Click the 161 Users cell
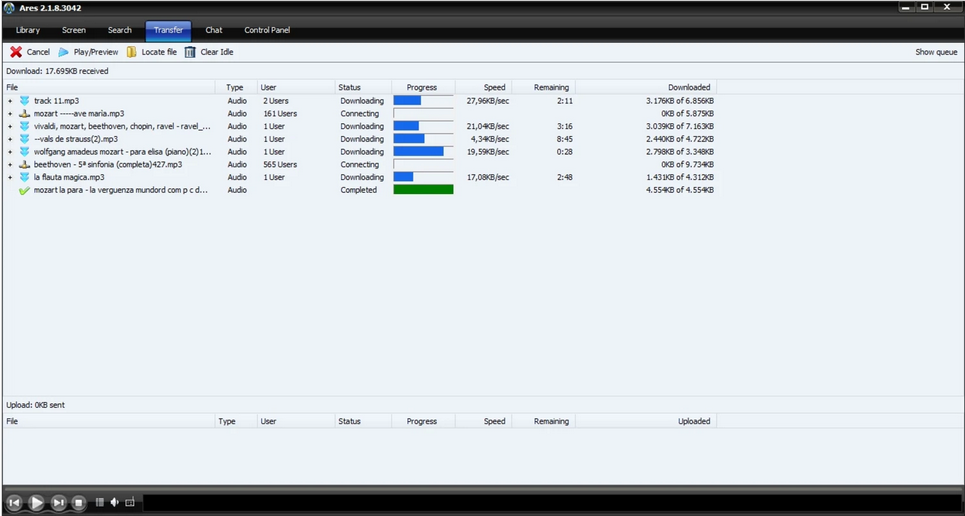The image size is (965, 516). 280,114
